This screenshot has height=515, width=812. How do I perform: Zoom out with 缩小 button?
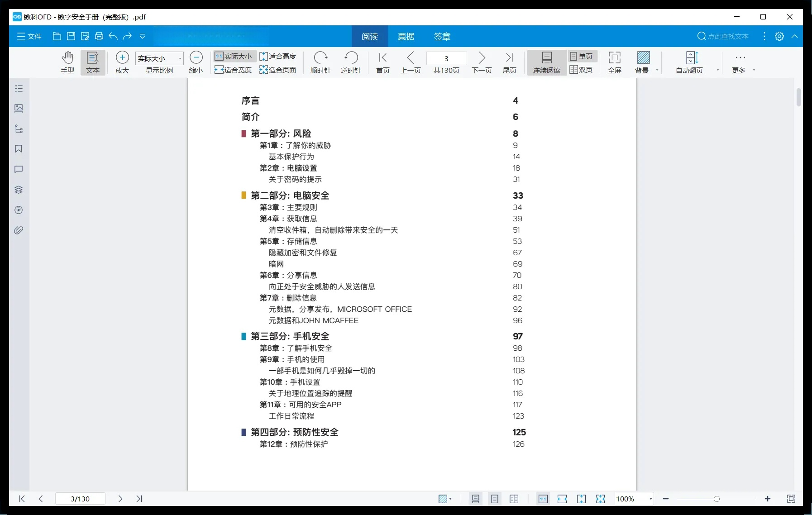(196, 62)
